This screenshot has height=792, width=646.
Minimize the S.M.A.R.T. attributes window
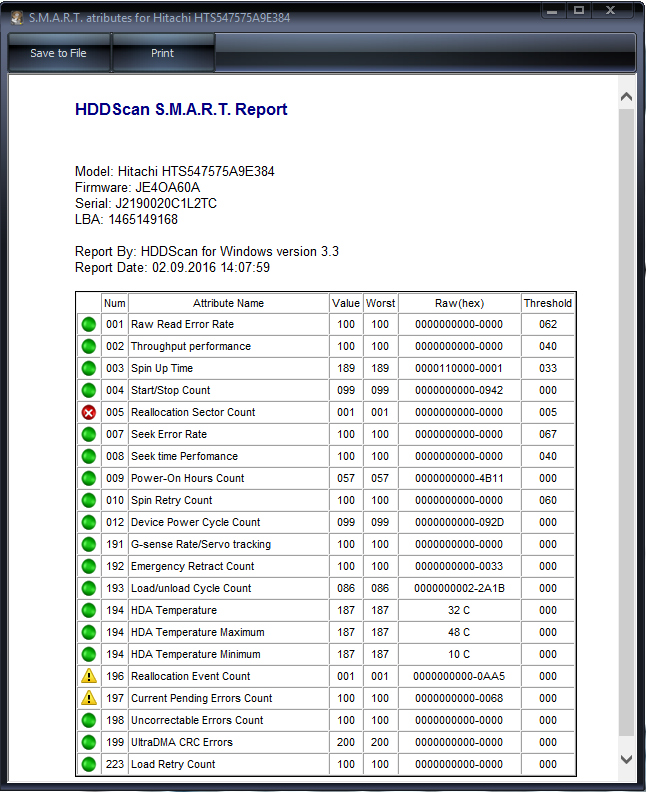[x=552, y=11]
